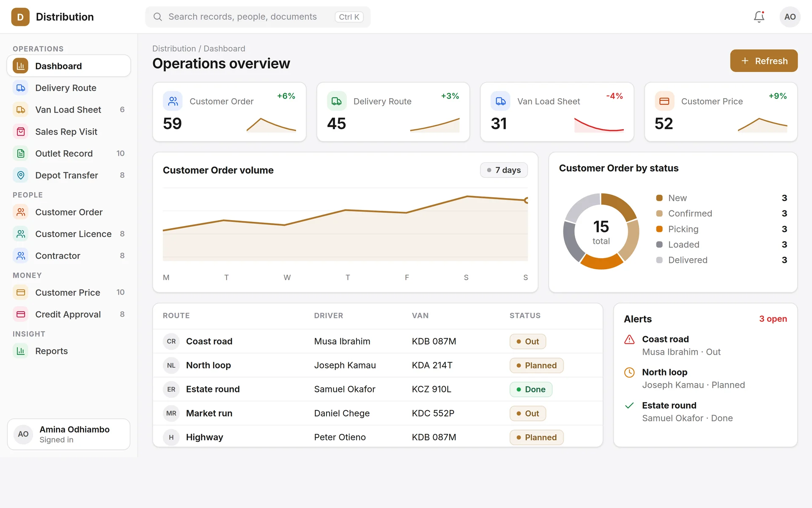
Task: Click the Customer Order people icon in sidebar
Action: click(x=21, y=212)
